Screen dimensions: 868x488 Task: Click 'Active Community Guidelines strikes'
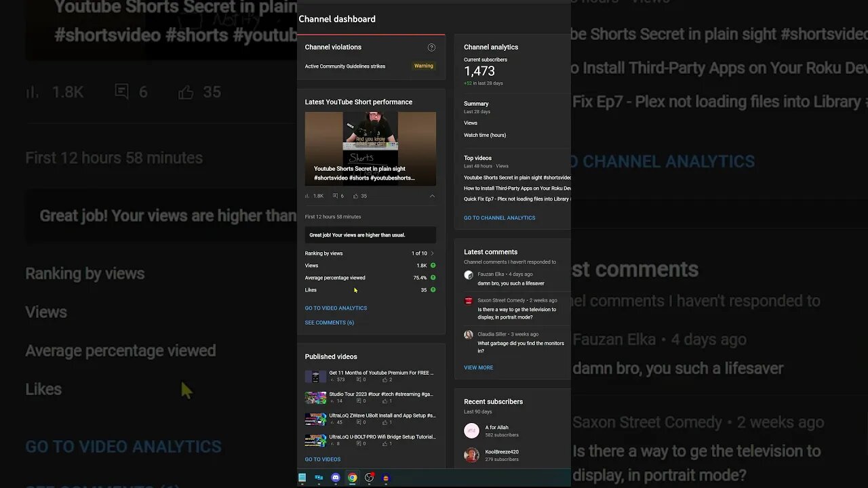tap(345, 66)
